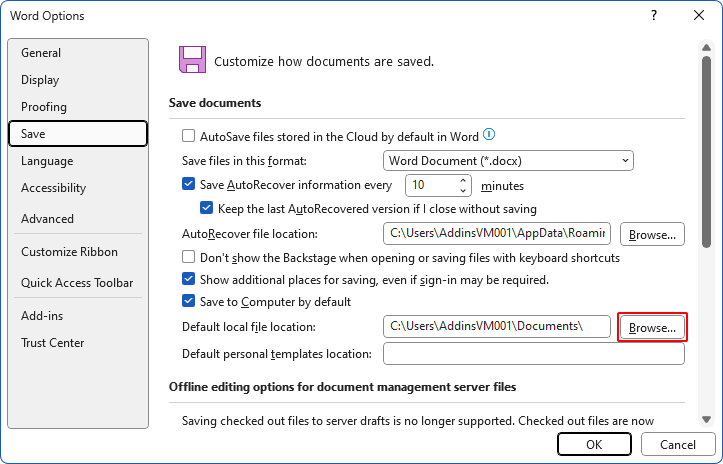Screen dimensions: 723x464
Task: Click the AutoSave info icon
Action: (x=489, y=135)
